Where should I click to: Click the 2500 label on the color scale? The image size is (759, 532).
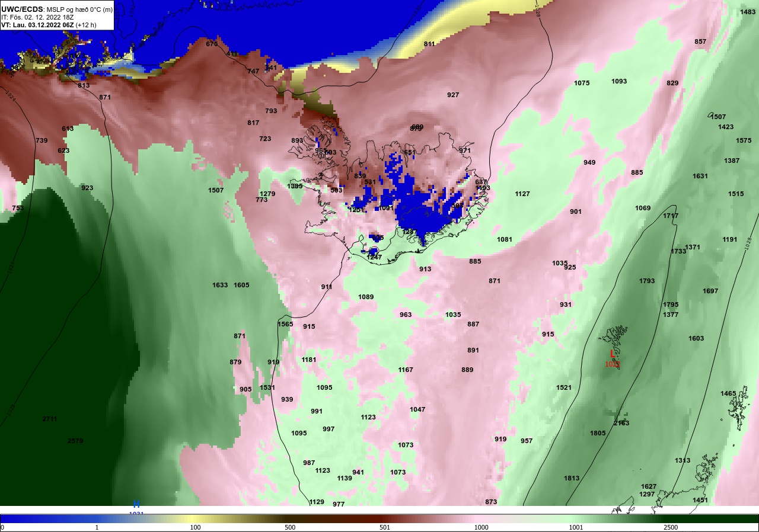pos(671,527)
